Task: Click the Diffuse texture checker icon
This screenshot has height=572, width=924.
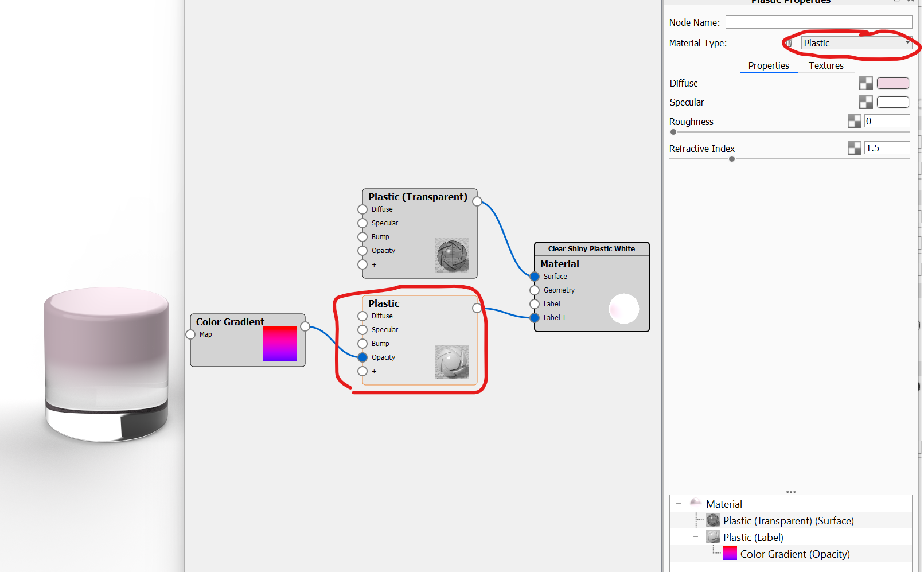Action: click(865, 83)
